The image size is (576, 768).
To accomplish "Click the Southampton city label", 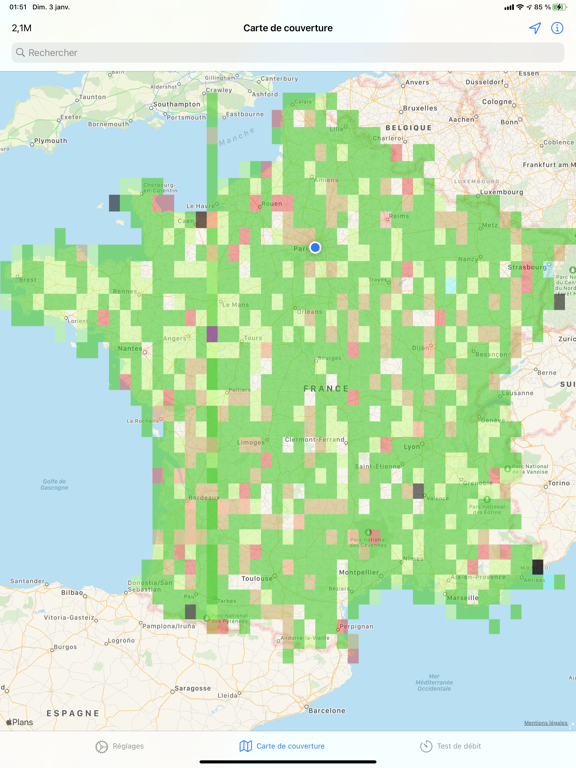I will pyautogui.click(x=177, y=104).
